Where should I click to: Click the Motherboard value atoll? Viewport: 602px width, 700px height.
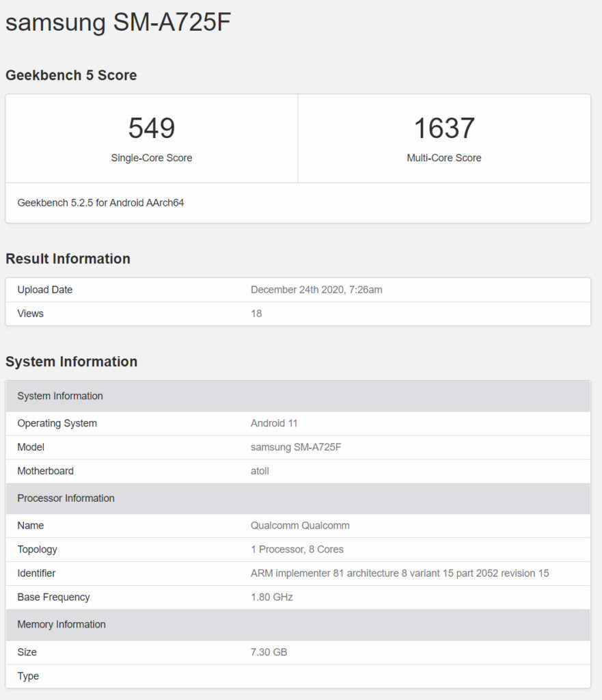click(261, 471)
